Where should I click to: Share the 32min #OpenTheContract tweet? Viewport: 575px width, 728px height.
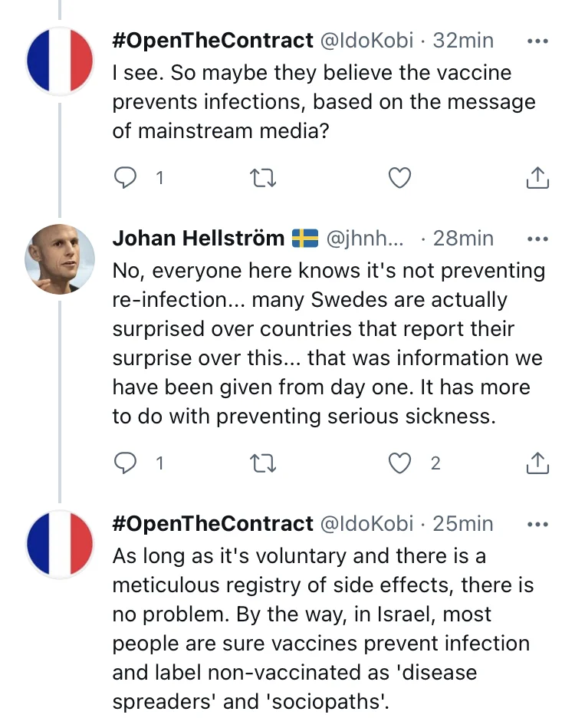click(x=537, y=178)
